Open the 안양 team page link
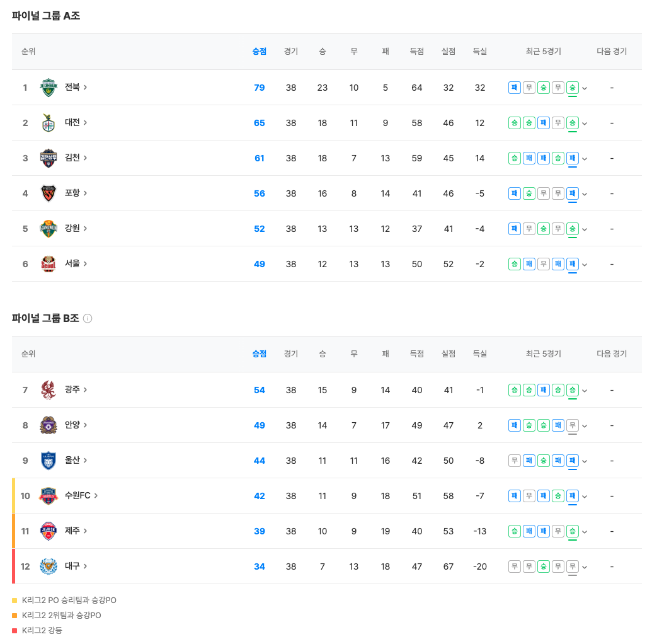 point(76,425)
